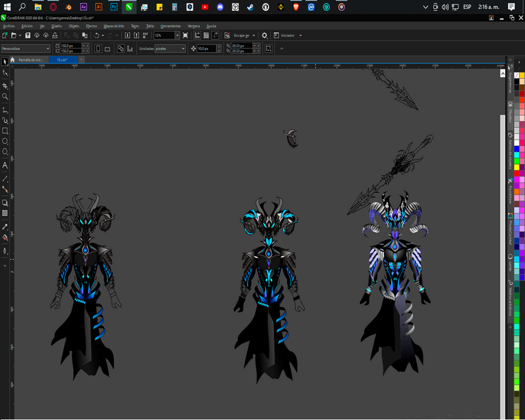The width and height of the screenshot is (525, 420).
Task: Switch to Pantalla de inicio tab
Action: (x=31, y=60)
